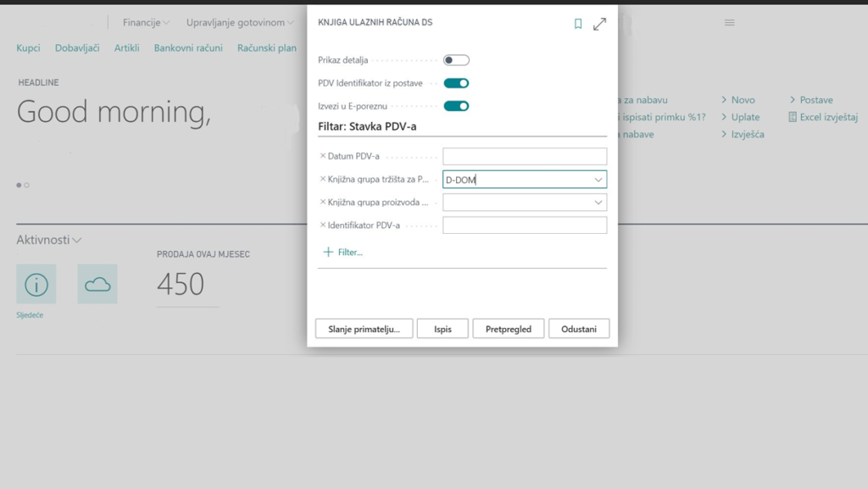
Task: Open the hamburger menu icon in the top bar
Action: (729, 23)
